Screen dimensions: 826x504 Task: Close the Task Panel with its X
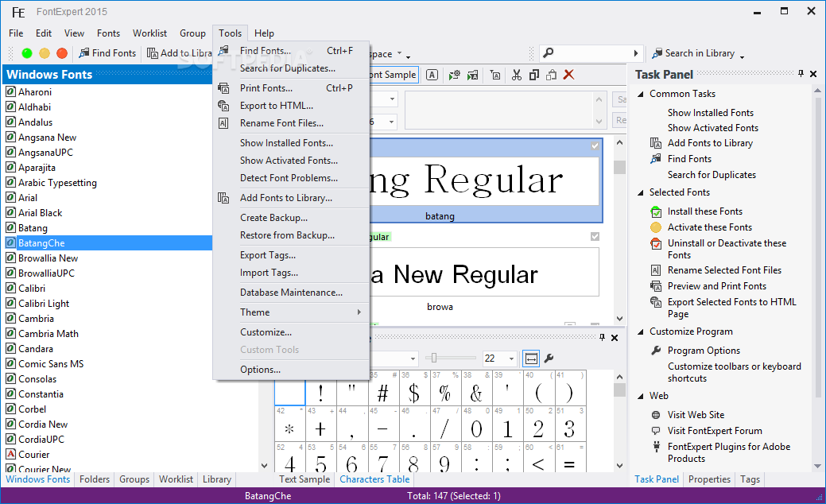point(813,74)
